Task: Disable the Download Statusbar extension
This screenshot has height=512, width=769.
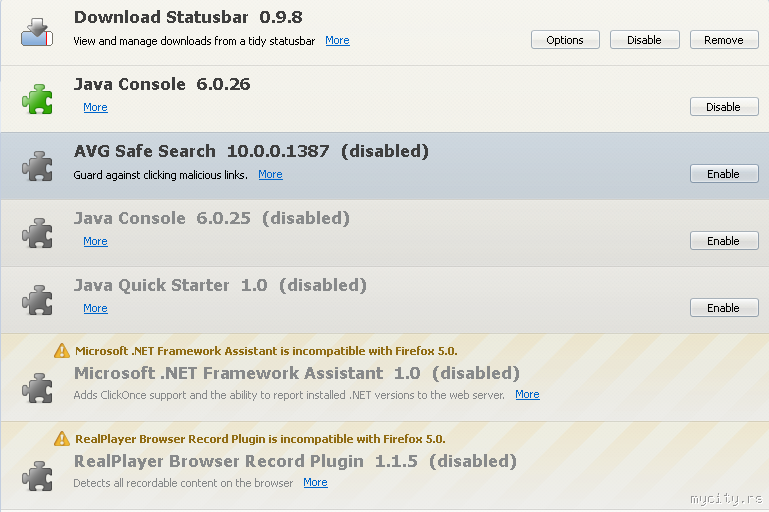Action: 644,40
